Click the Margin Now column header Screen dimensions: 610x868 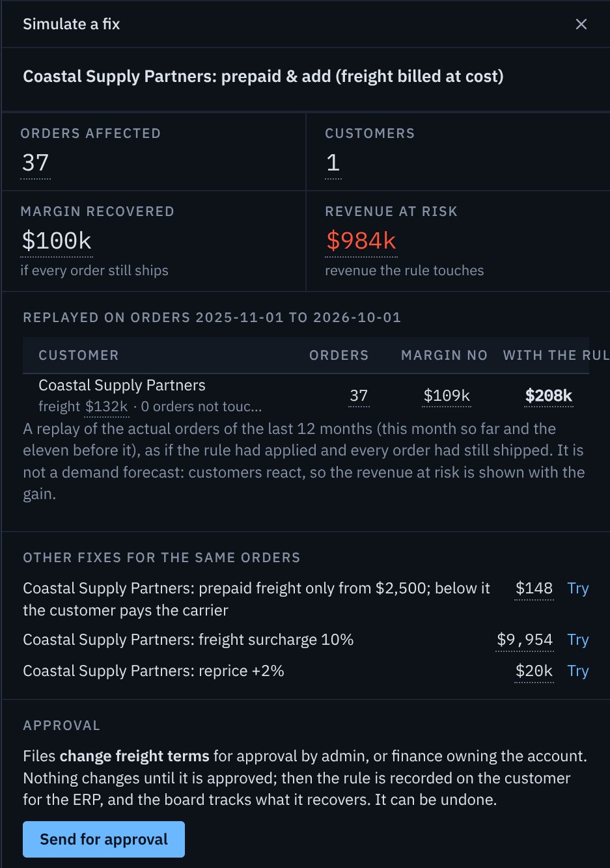tap(445, 355)
